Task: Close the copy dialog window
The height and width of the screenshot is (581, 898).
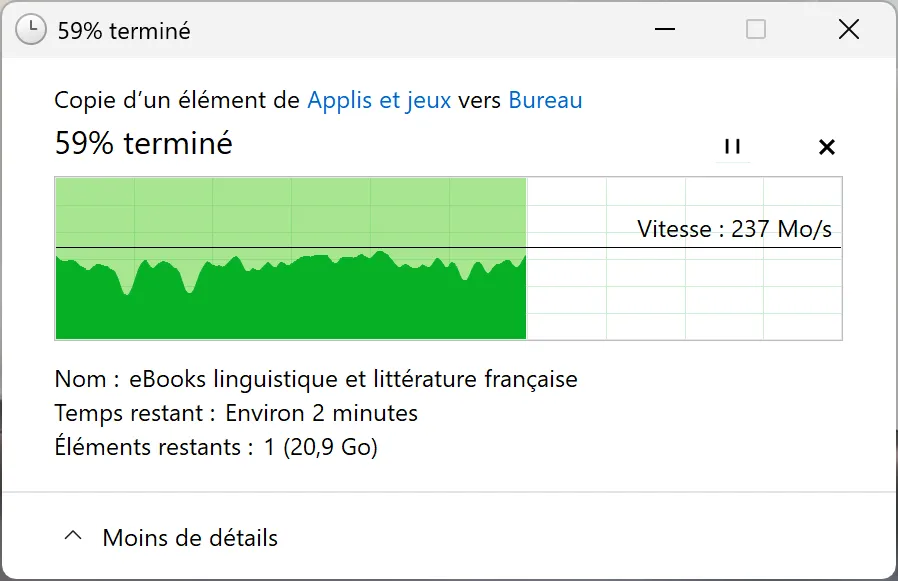Action: pos(848,30)
